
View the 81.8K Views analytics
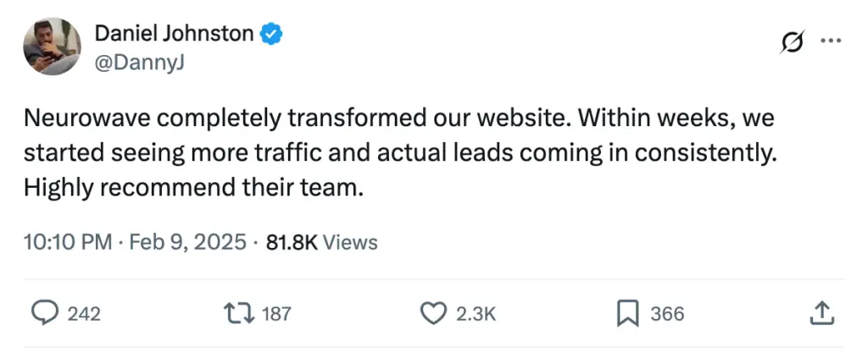pos(321,243)
